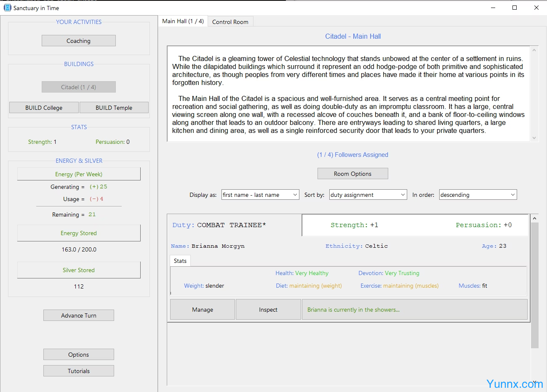Open the Coaching activity
This screenshot has width=547, height=392.
pos(79,41)
